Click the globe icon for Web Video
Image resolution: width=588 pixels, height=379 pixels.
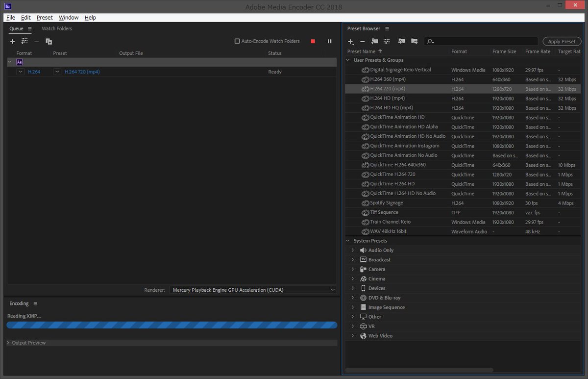[363, 336]
